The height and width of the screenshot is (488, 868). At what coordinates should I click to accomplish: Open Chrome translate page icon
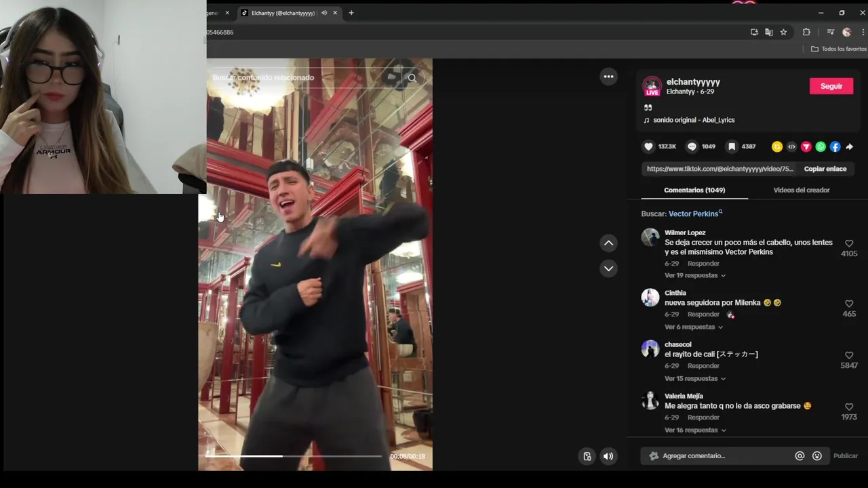[x=768, y=32]
